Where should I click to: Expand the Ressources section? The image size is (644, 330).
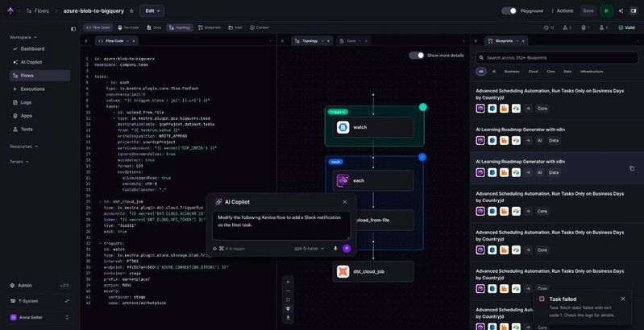[x=24, y=146]
